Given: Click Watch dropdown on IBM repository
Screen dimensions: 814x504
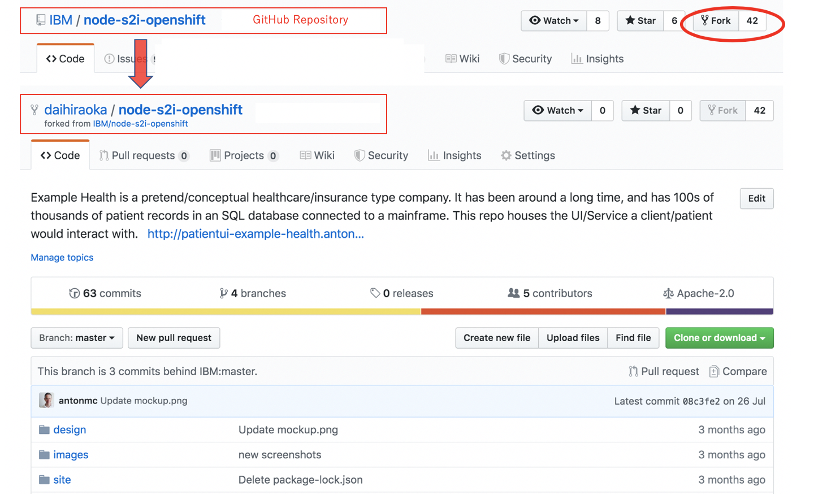Looking at the screenshot, I should pos(554,21).
